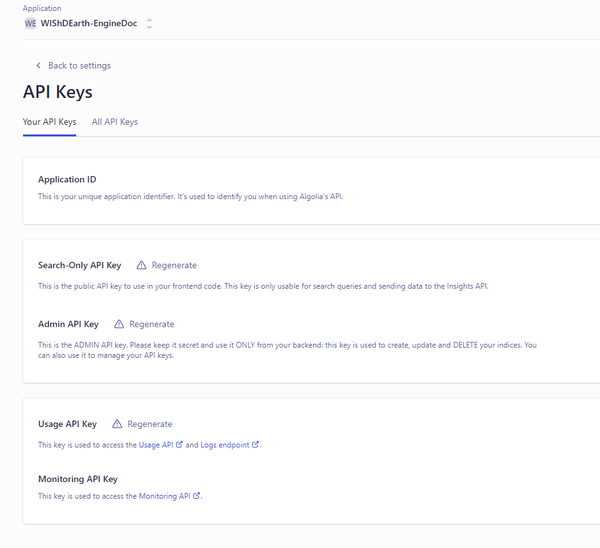Screen dimensions: 600x548
Task: Click warning icon beside Usage API Key
Action: coord(117,424)
